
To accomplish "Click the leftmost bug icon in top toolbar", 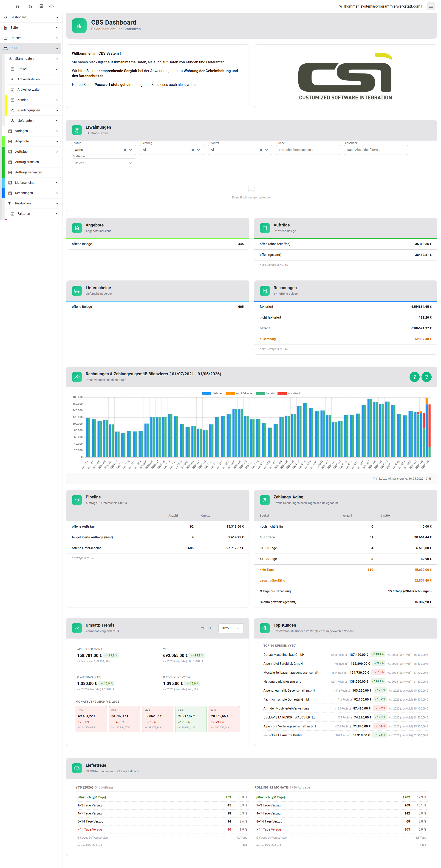I will point(17,6).
